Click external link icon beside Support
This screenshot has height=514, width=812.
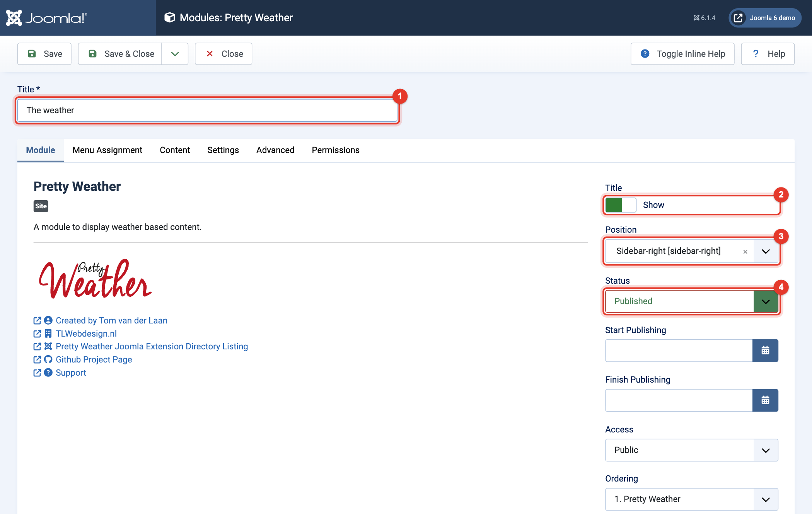(37, 373)
